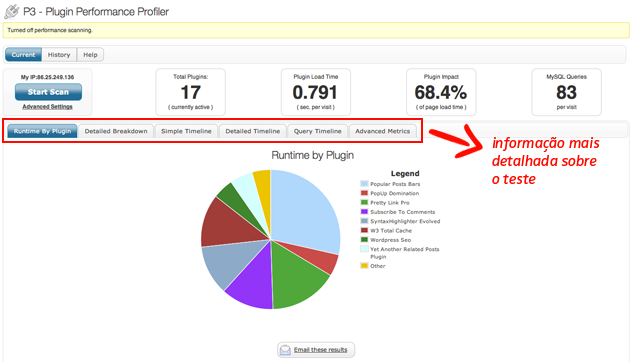This screenshot has height=362, width=630.
Task: Click the W3 Total Cache legend swatch
Action: tap(364, 230)
